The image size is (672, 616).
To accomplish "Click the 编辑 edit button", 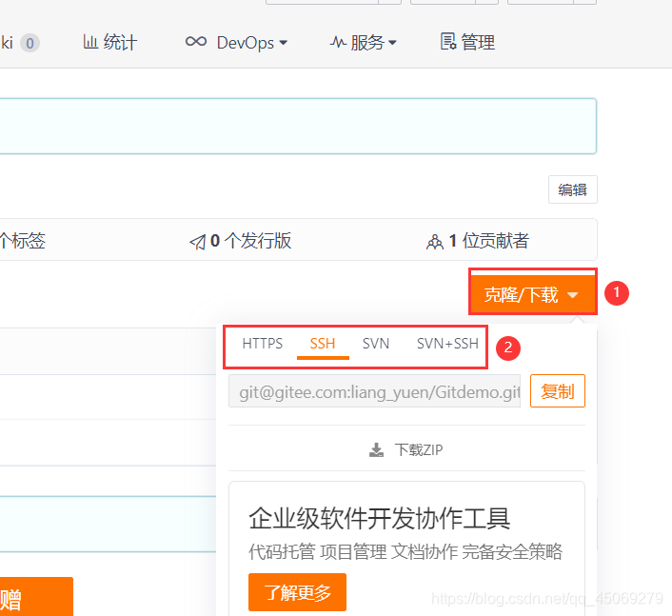I will (x=573, y=189).
